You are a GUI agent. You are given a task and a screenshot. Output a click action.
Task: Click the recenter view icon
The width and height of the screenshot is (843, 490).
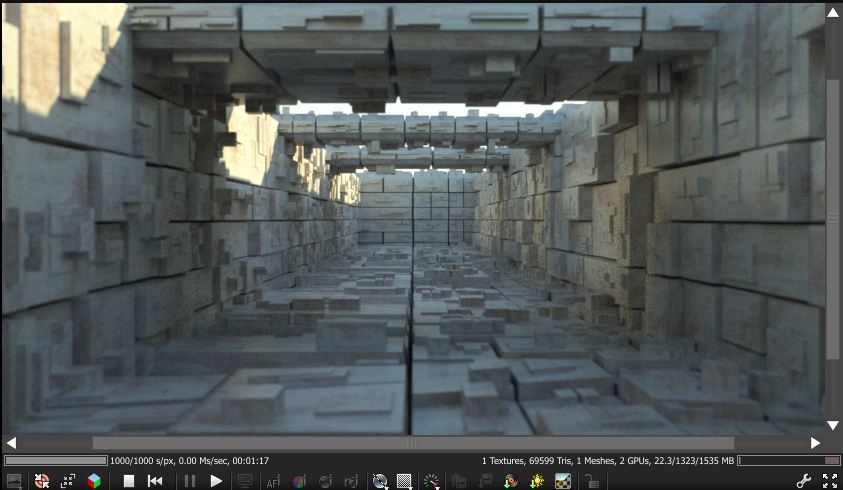[x=41, y=481]
